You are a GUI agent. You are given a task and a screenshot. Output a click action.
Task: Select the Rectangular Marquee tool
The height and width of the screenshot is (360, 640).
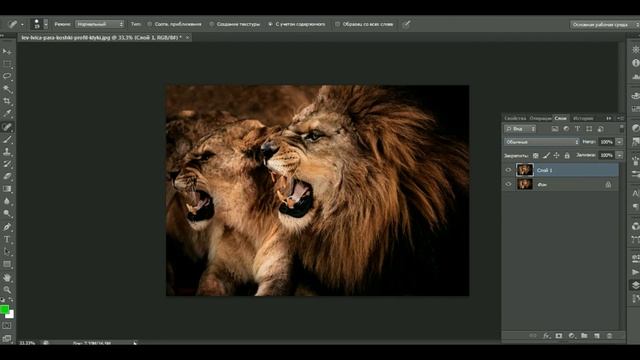tap(7, 64)
